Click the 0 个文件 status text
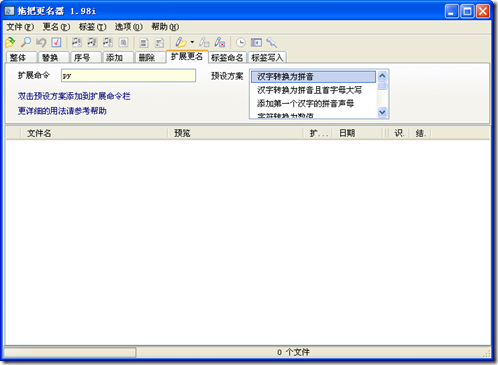The image size is (498, 365). point(293,352)
